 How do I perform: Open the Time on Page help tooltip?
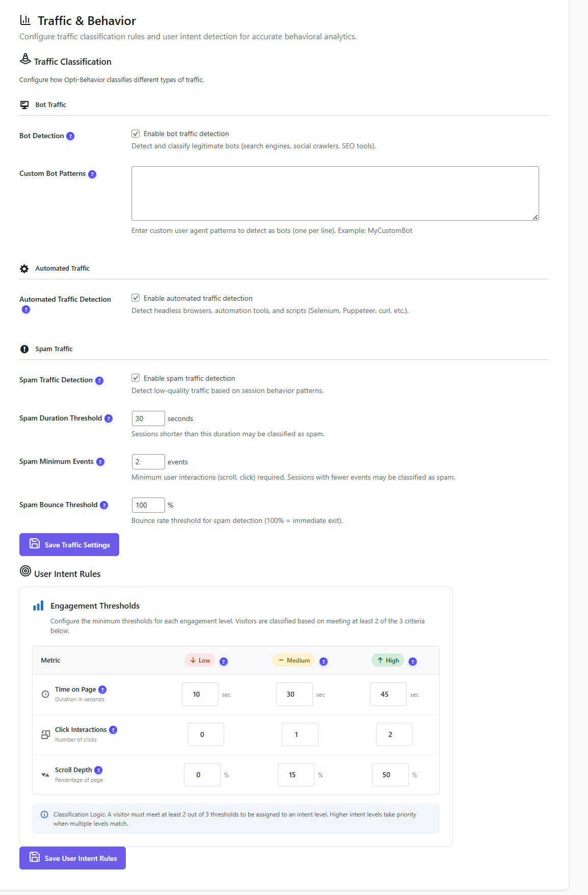[102, 689]
